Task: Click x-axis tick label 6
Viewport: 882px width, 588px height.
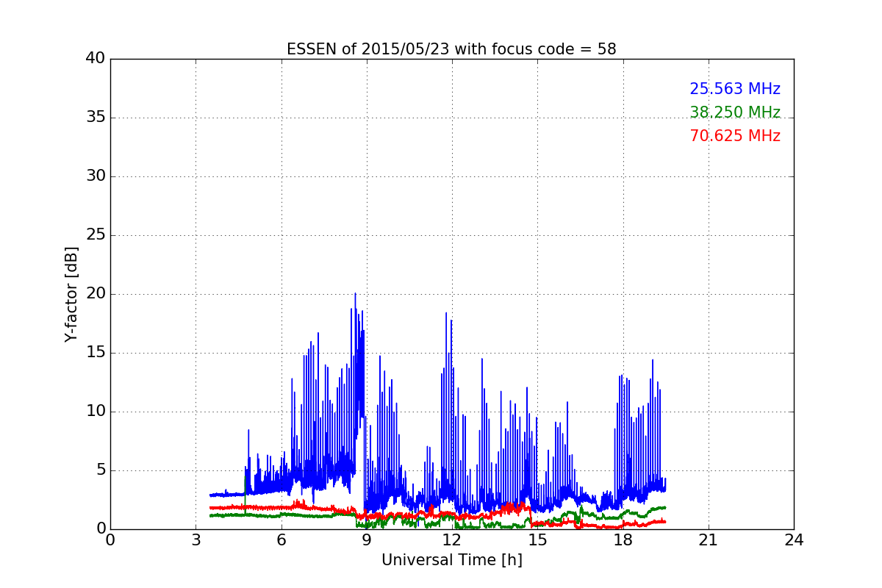Action: coord(281,539)
